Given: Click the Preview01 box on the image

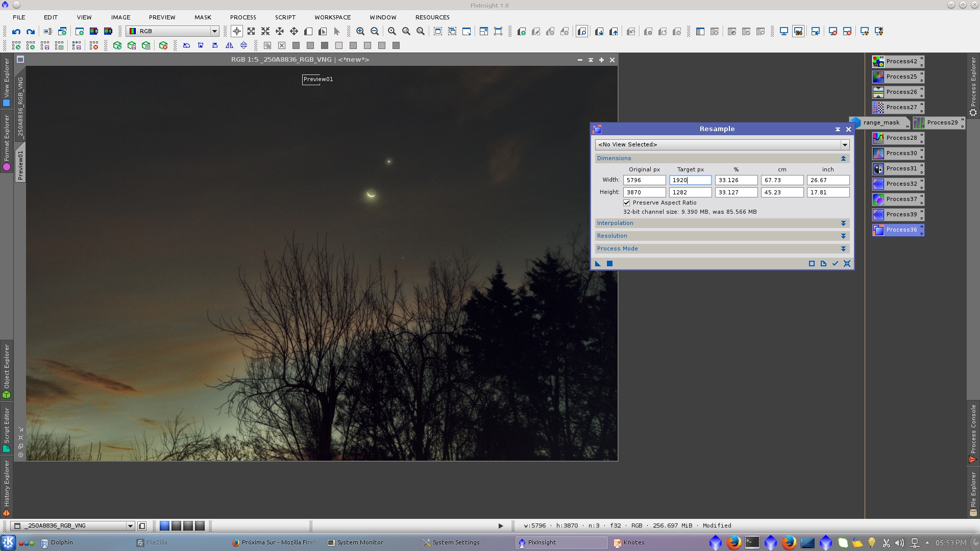Looking at the screenshot, I should click(x=318, y=80).
